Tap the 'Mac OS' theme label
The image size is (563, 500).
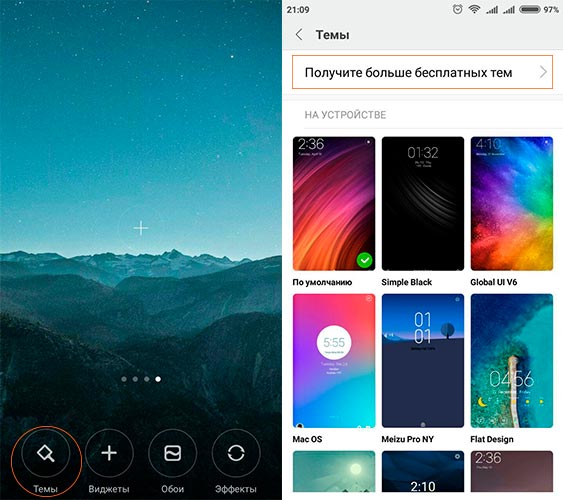point(307,439)
